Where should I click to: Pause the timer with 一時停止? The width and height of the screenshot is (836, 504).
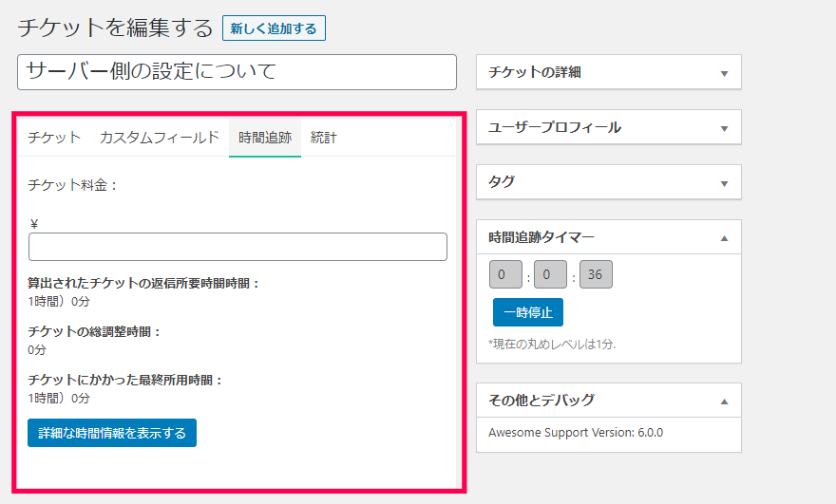pyautogui.click(x=527, y=312)
